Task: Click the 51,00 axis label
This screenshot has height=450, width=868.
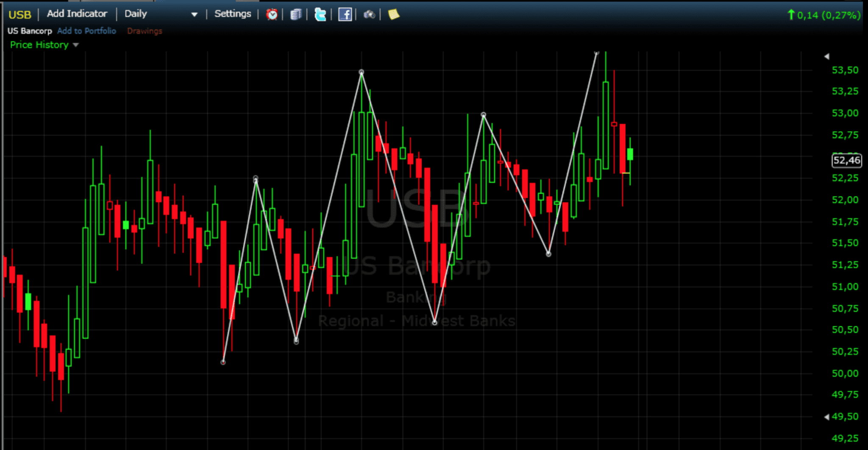Action: click(845, 287)
